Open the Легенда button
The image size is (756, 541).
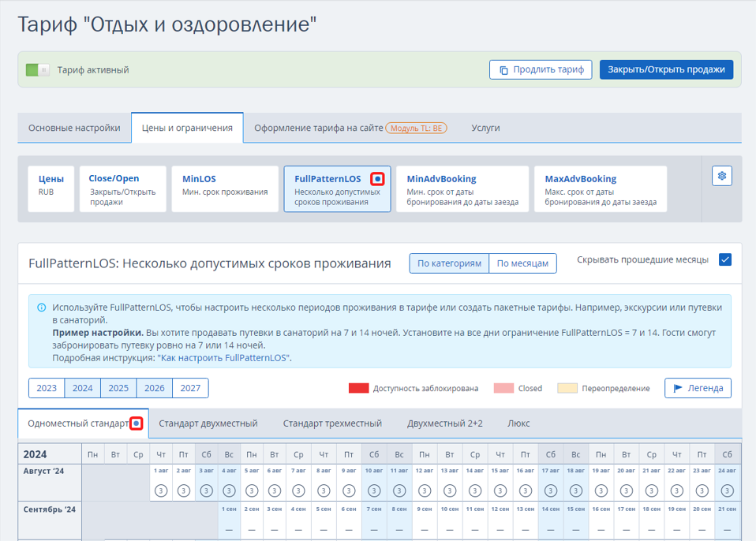tap(698, 388)
